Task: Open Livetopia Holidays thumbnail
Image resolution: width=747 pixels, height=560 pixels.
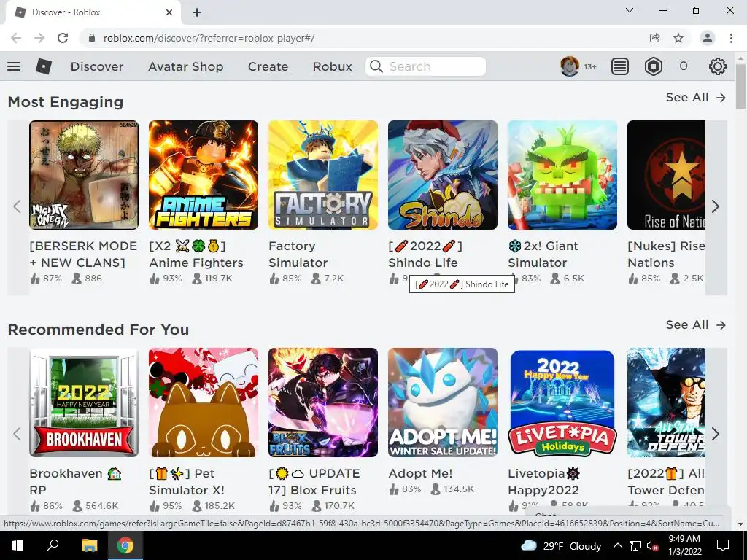Action: click(562, 402)
